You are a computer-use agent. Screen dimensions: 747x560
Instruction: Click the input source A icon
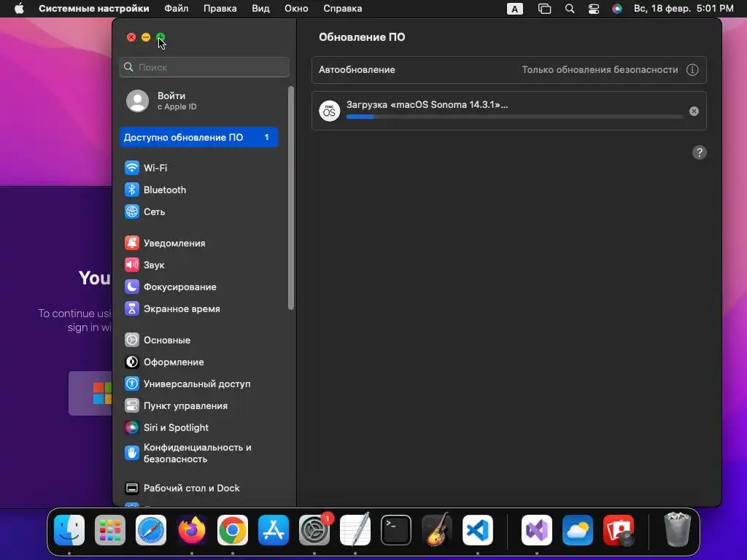pyautogui.click(x=514, y=9)
